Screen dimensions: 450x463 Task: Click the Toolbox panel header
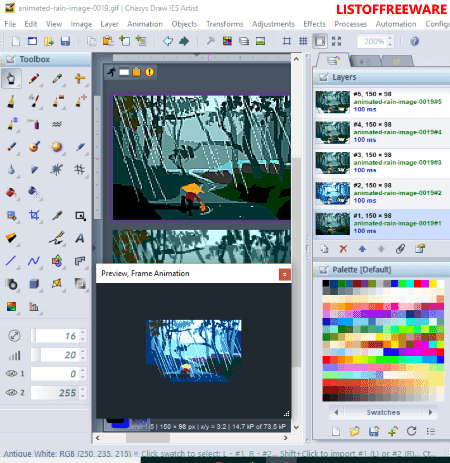pyautogui.click(x=46, y=59)
